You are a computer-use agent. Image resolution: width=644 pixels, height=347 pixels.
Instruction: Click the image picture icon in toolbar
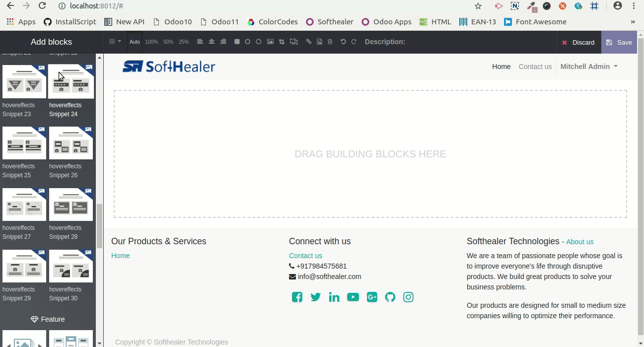point(270,42)
